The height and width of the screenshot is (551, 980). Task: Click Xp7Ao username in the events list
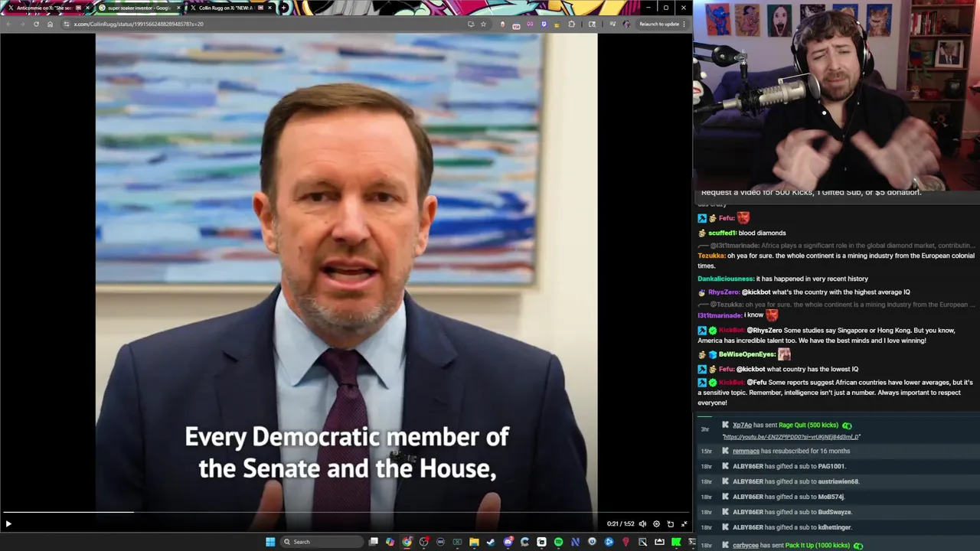tap(742, 425)
